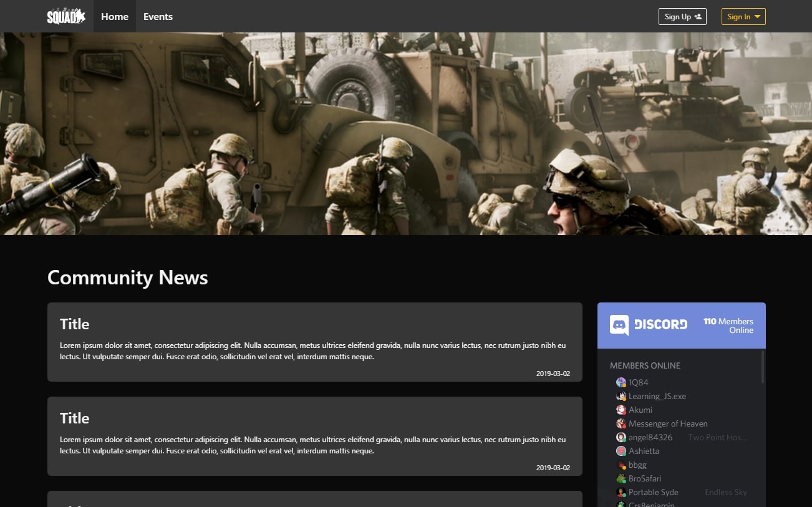The height and width of the screenshot is (507, 812).
Task: Click the second news card's Lorem ipsum text
Action: coord(313,445)
